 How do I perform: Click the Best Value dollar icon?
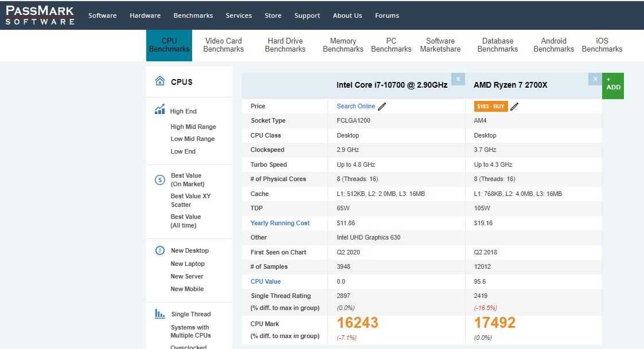pyautogui.click(x=160, y=180)
